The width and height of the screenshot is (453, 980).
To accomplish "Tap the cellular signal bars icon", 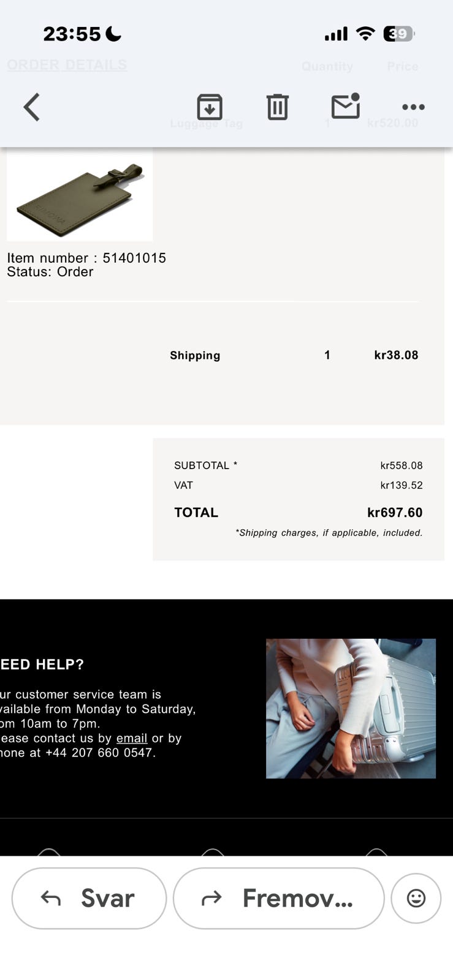I will 336,34.
